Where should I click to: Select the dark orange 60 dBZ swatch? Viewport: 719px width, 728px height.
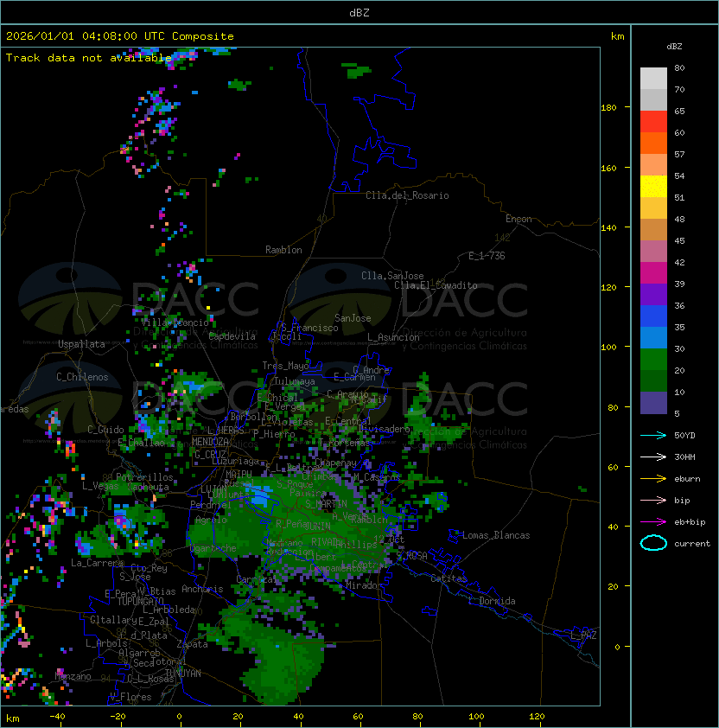[653, 143]
